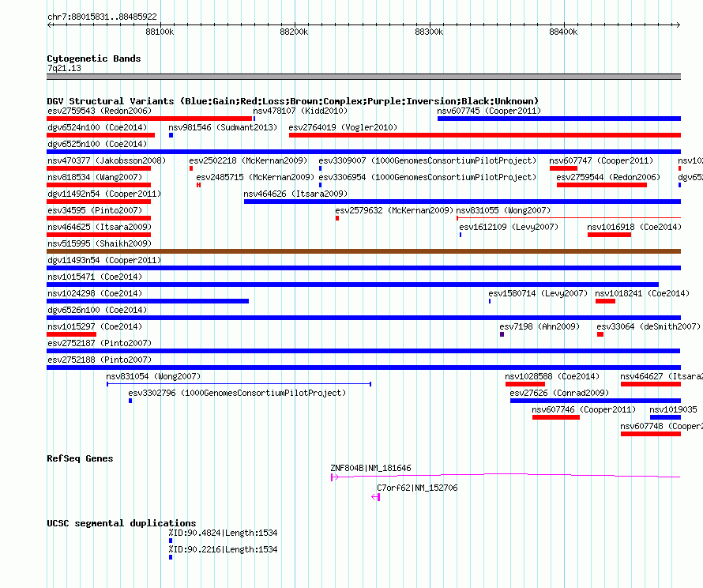Click the esv2764019 (Vogler2010) label

click(343, 127)
